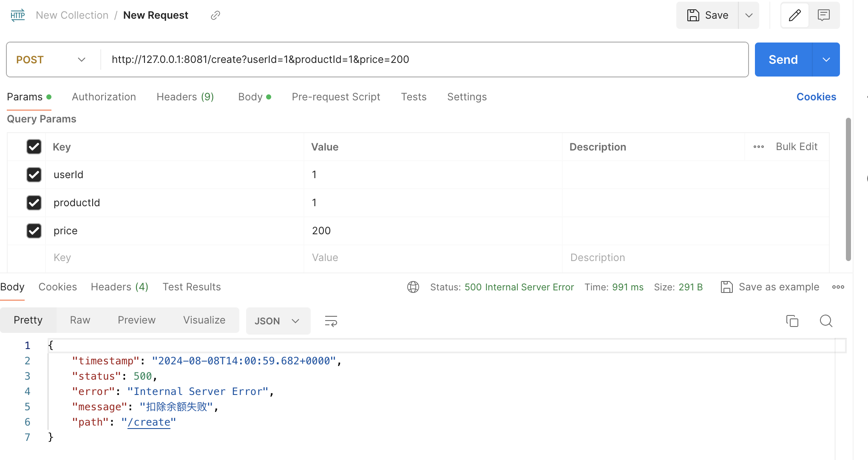Uncheck the userId parameter checkbox

coord(34,175)
